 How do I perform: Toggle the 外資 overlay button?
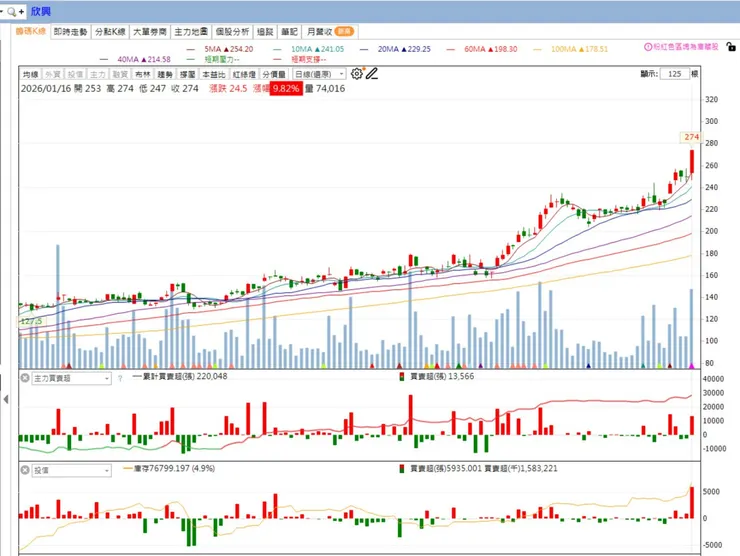click(53, 74)
